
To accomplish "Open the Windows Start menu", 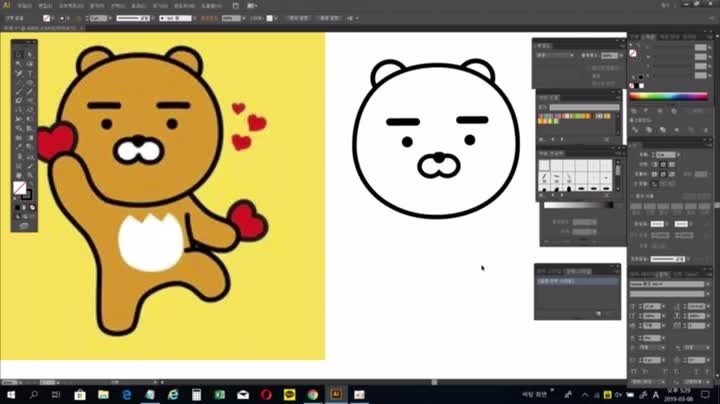I will coord(10,394).
